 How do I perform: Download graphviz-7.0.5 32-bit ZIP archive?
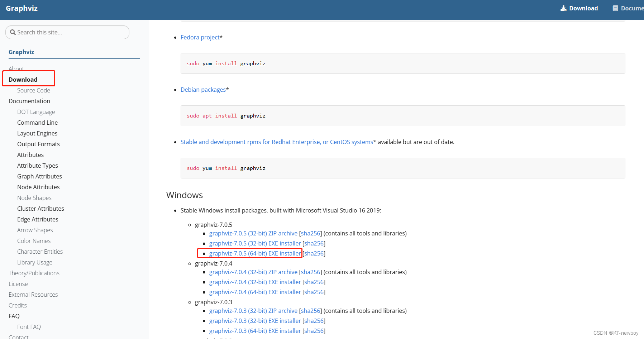(253, 233)
